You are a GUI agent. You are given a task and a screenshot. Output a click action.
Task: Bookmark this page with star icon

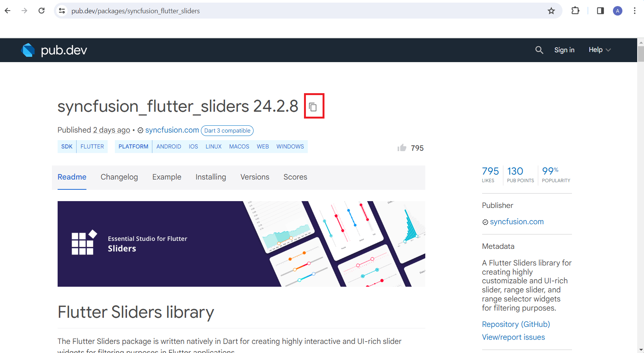point(551,11)
